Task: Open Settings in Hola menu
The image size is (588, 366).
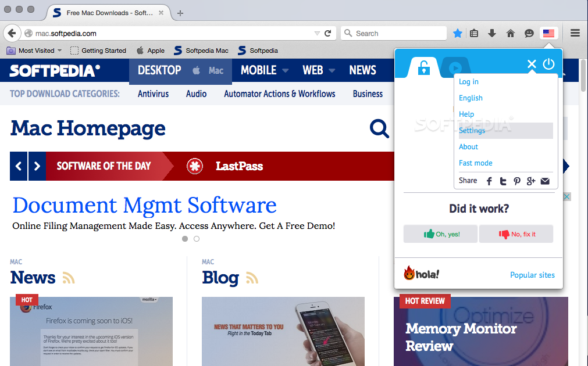Action: (506, 130)
